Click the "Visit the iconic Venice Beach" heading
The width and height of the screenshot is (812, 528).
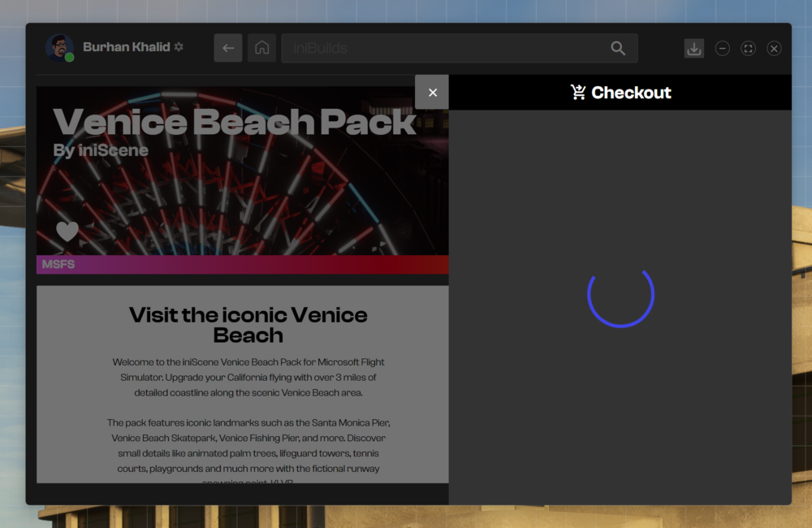pos(248,325)
